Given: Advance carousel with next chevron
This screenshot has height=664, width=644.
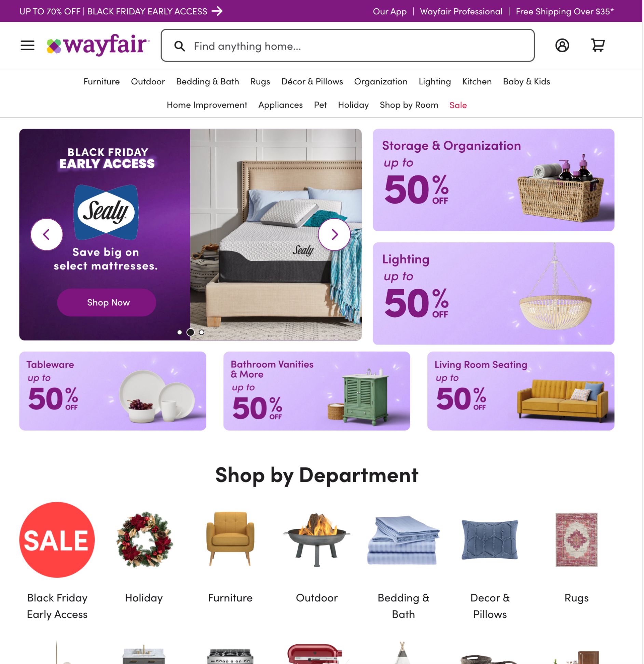Looking at the screenshot, I should click(x=334, y=234).
